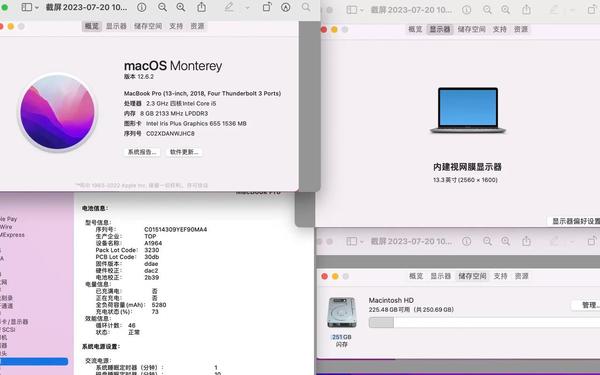Select 支持 tab in the macOS Monterey panel
Image resolution: width=600 pixels, height=375 pixels.
(x=176, y=26)
